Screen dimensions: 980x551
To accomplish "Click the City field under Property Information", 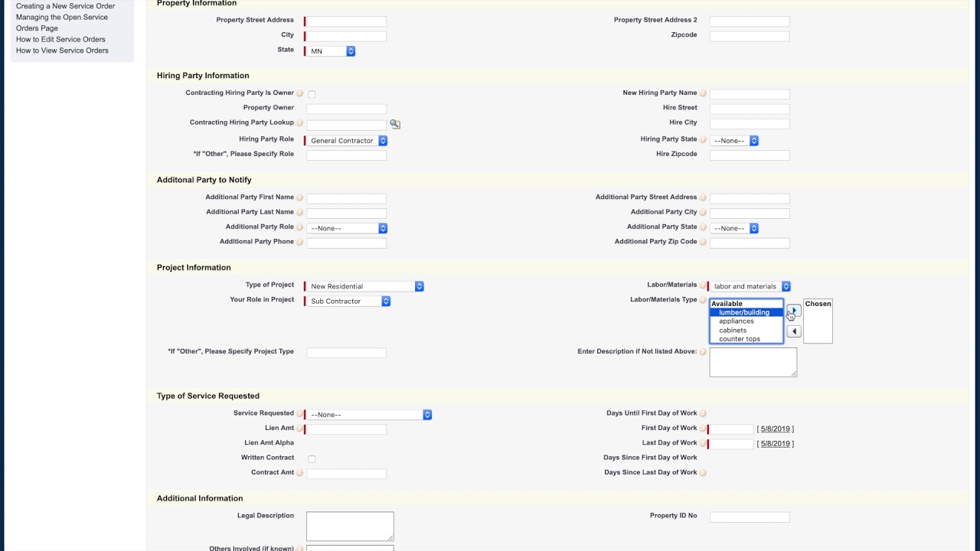I will point(347,36).
